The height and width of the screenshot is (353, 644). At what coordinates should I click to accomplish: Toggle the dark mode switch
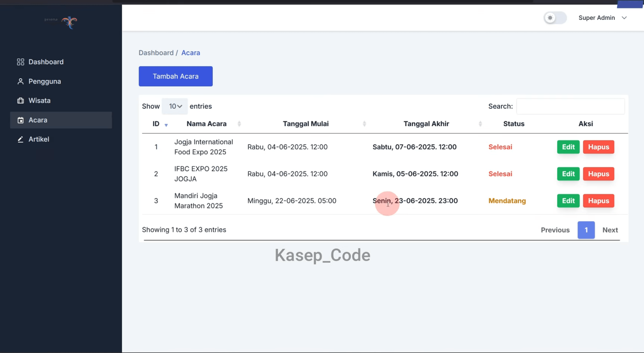[x=555, y=18]
